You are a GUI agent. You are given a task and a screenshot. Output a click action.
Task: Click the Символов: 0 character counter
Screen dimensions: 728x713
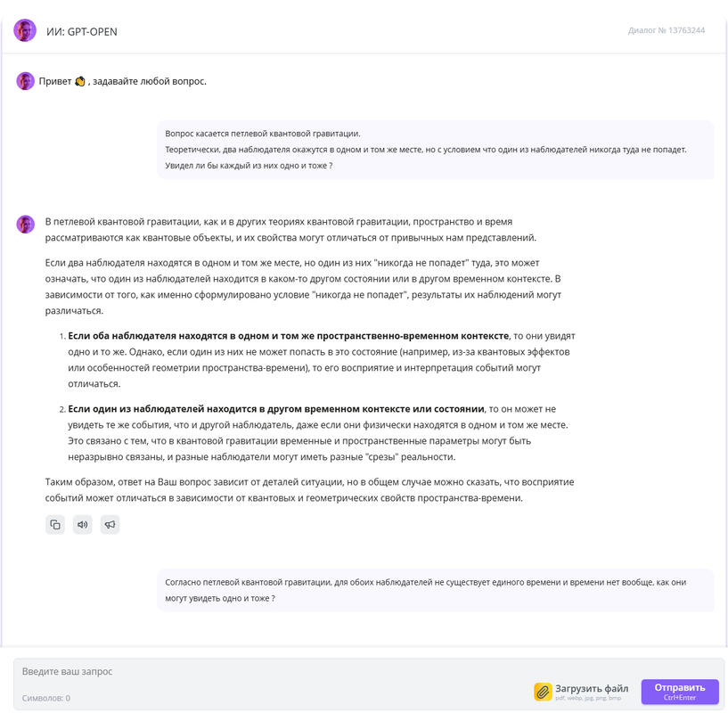coord(46,698)
